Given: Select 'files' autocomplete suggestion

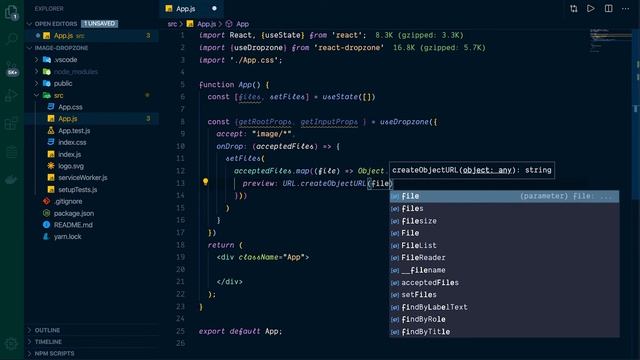Looking at the screenshot, I should (x=504, y=209).
